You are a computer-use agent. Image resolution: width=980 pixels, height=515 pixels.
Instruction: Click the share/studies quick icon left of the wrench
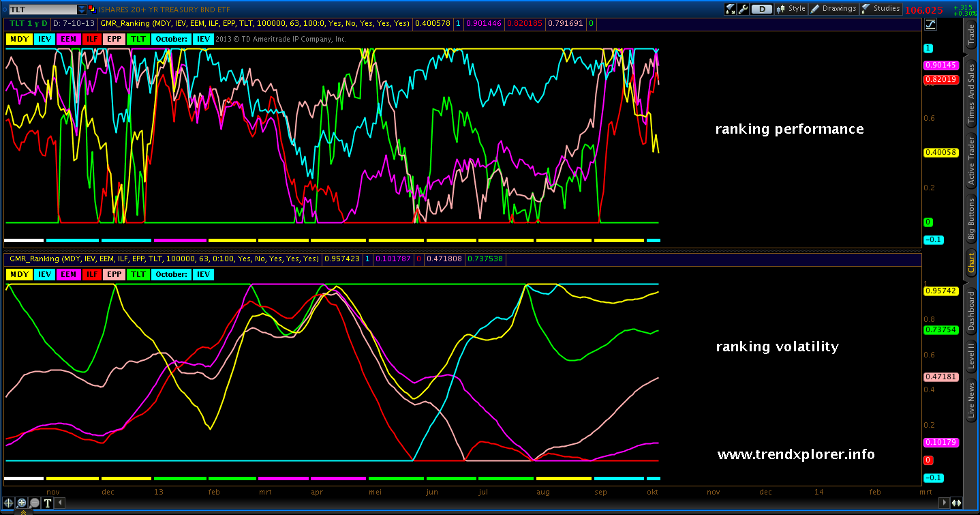coord(730,9)
